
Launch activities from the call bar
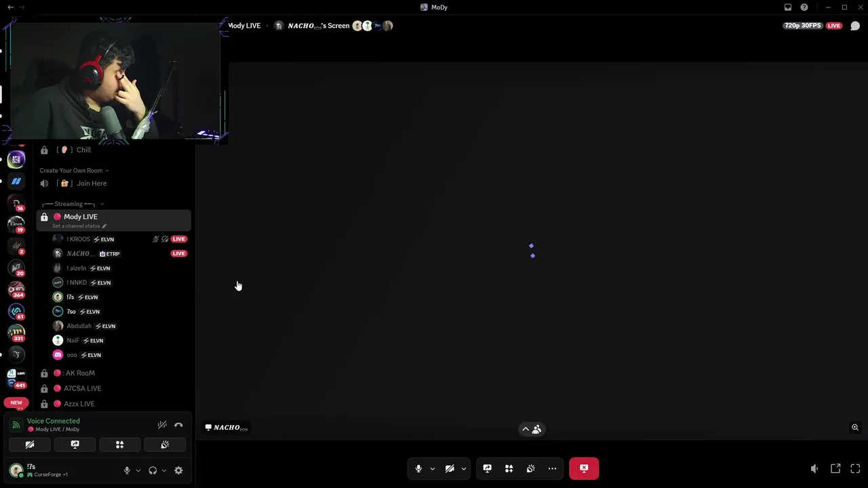[x=509, y=468]
